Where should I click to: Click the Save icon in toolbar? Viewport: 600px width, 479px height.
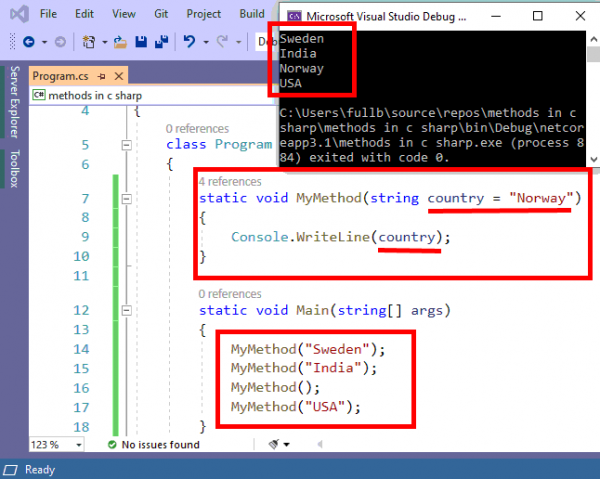pos(141,42)
